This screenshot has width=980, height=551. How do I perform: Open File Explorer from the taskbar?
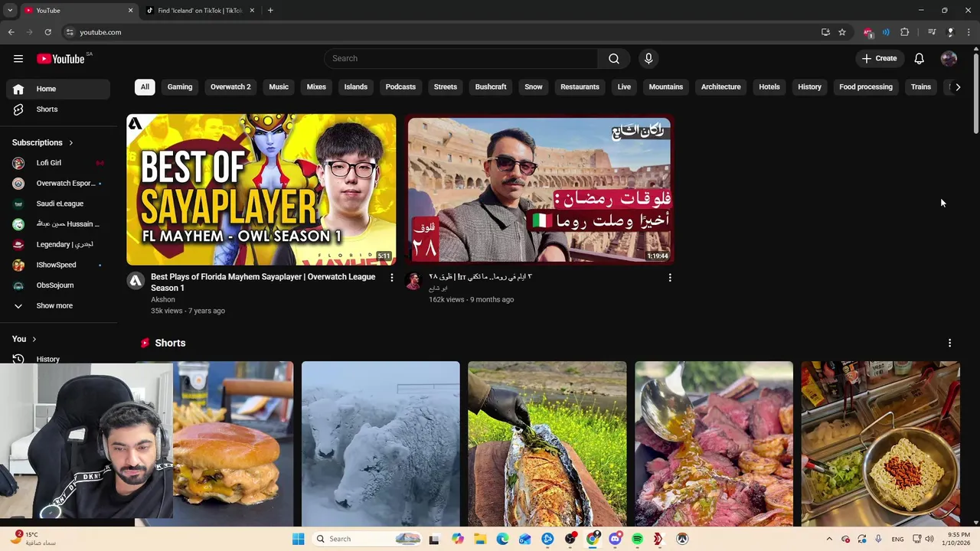coord(480,539)
